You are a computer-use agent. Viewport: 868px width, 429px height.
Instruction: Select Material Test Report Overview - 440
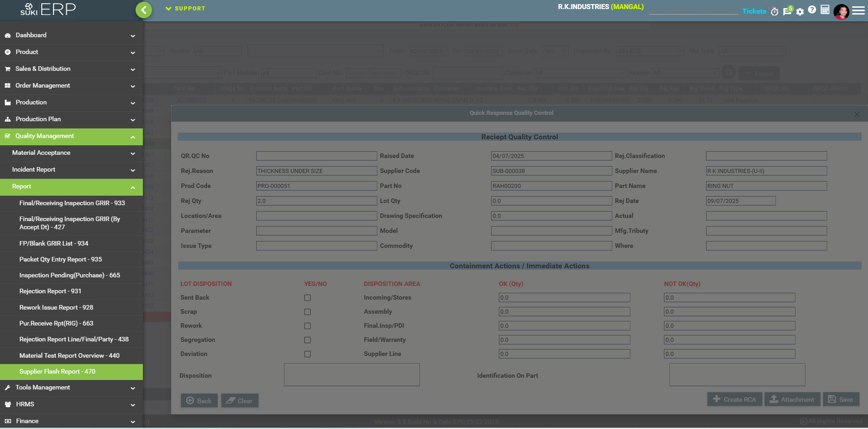pyautogui.click(x=69, y=356)
